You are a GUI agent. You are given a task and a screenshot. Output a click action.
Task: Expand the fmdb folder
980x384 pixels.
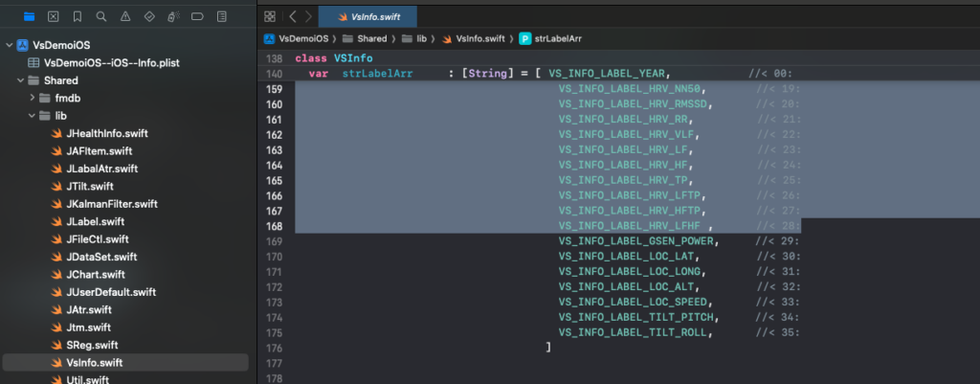point(32,98)
